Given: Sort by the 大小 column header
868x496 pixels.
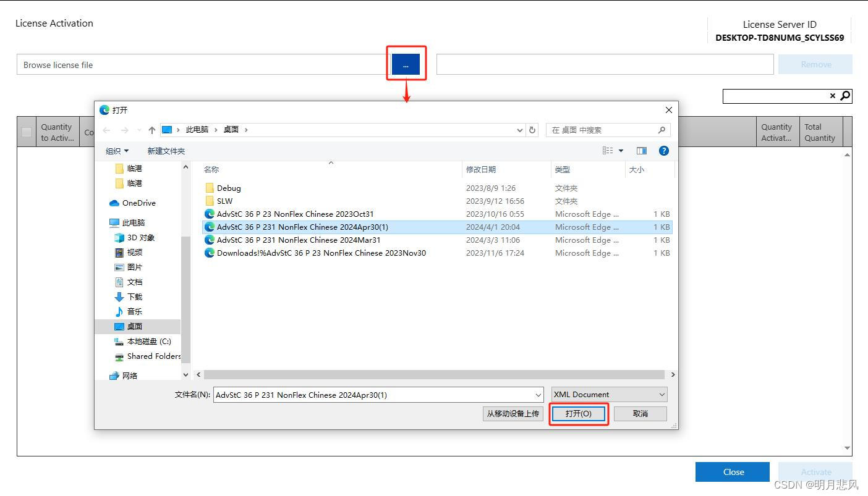Looking at the screenshot, I should coord(636,169).
